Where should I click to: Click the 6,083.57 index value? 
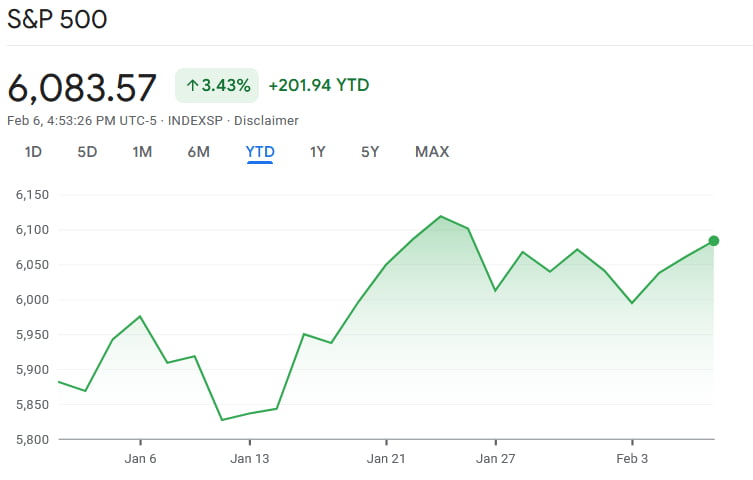(82, 88)
